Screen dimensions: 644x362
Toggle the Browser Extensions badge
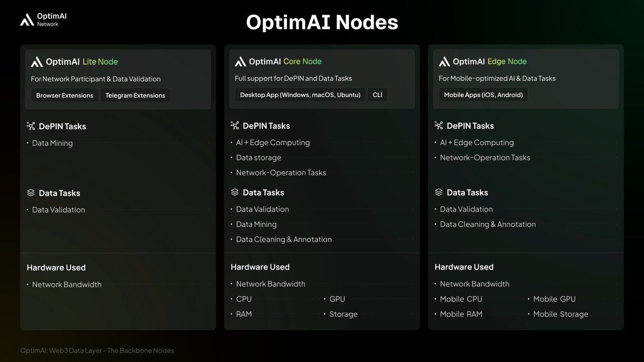[64, 95]
